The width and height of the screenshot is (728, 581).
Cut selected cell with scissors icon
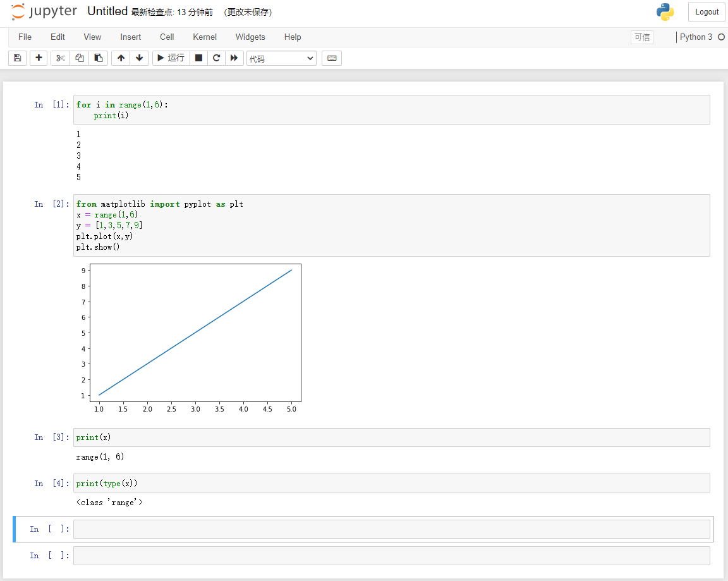pyautogui.click(x=60, y=58)
